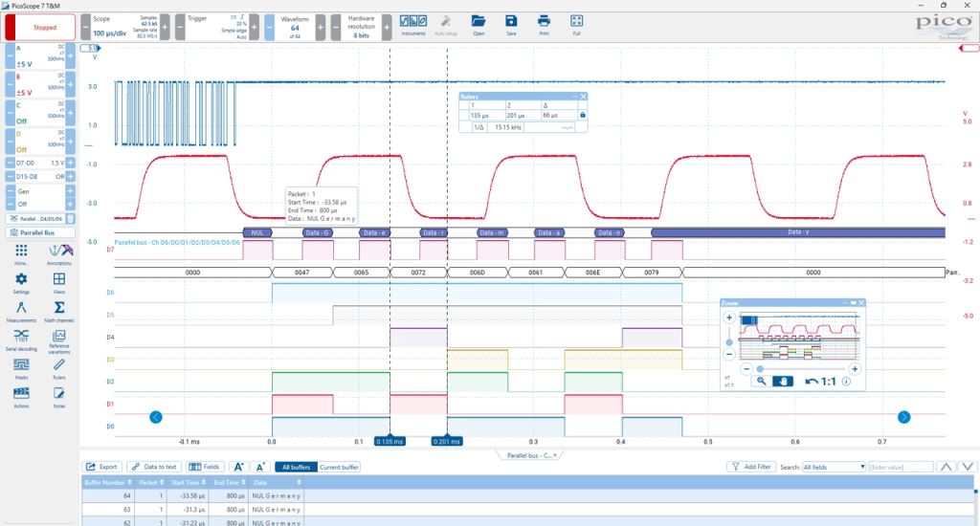Open channel C options panel
980x526 pixels.
40,113
